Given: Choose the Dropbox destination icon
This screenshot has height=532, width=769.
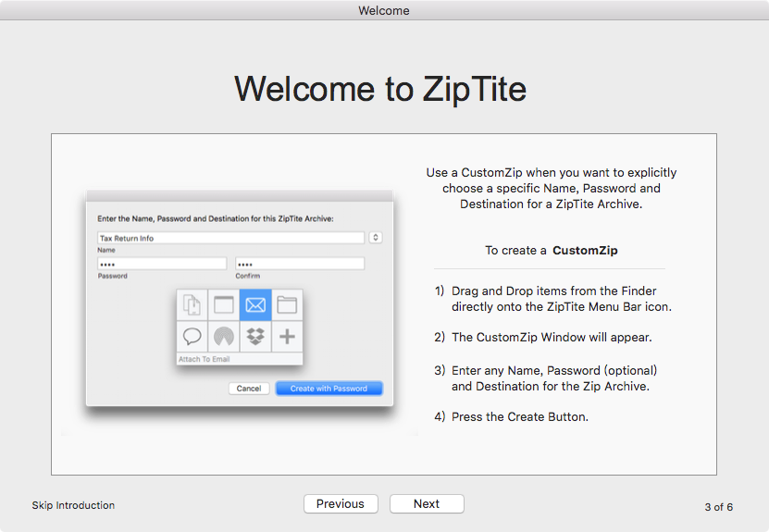Looking at the screenshot, I should pyautogui.click(x=255, y=337).
